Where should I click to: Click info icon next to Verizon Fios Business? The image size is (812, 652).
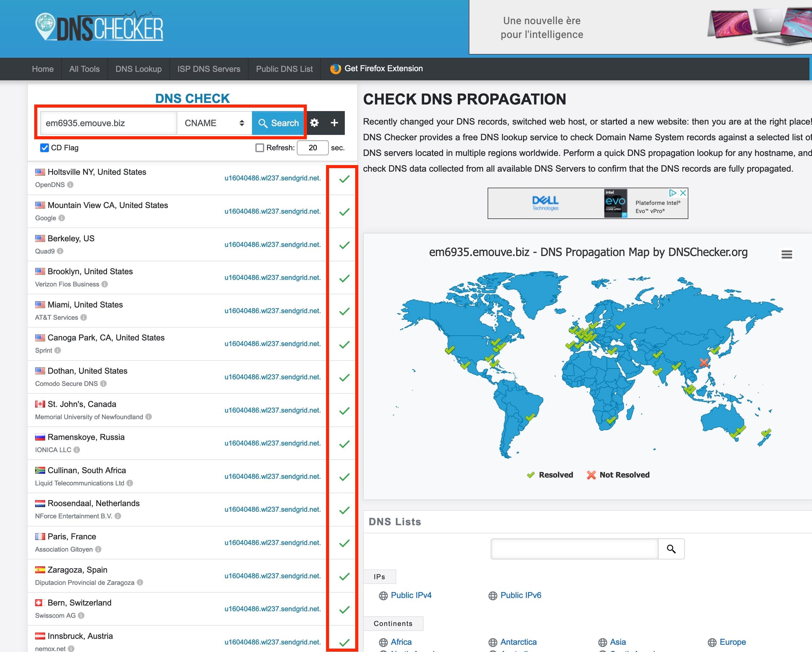(105, 284)
